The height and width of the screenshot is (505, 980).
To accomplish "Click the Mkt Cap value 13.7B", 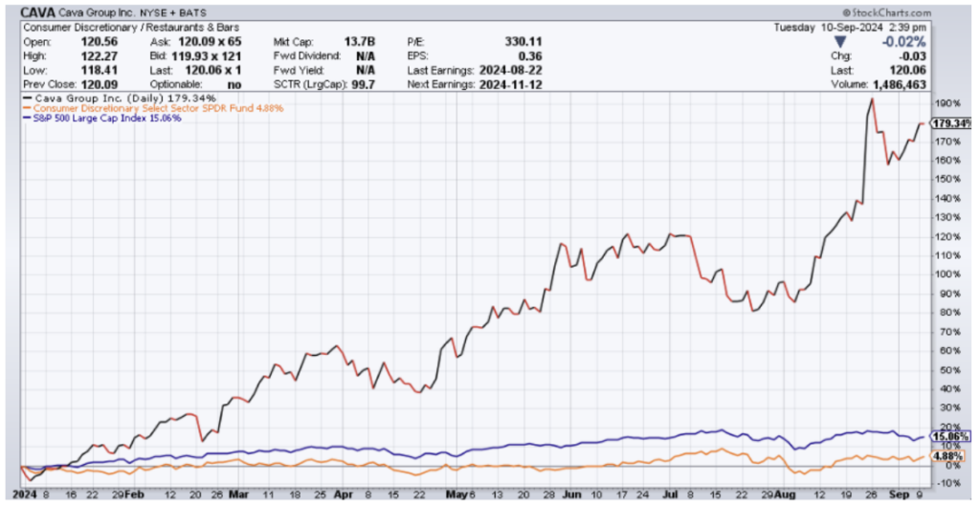I will point(360,42).
